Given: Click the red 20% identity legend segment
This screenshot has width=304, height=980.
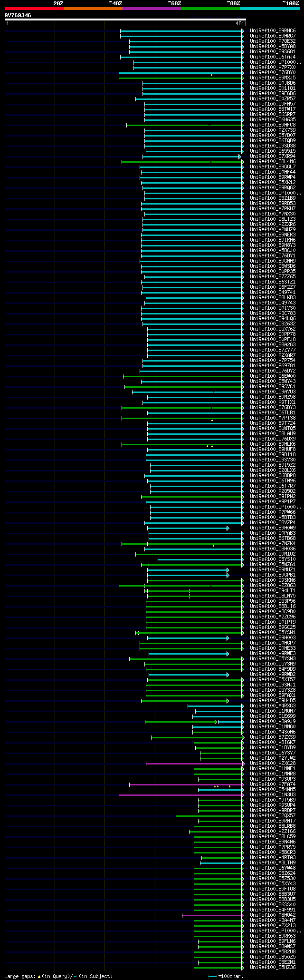Looking at the screenshot, I should pyautogui.click(x=34, y=9).
